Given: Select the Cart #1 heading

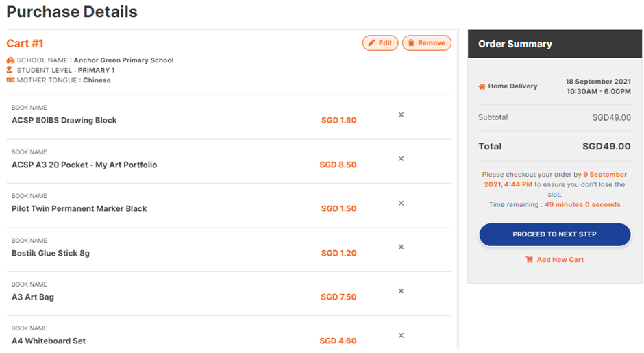Looking at the screenshot, I should [25, 44].
